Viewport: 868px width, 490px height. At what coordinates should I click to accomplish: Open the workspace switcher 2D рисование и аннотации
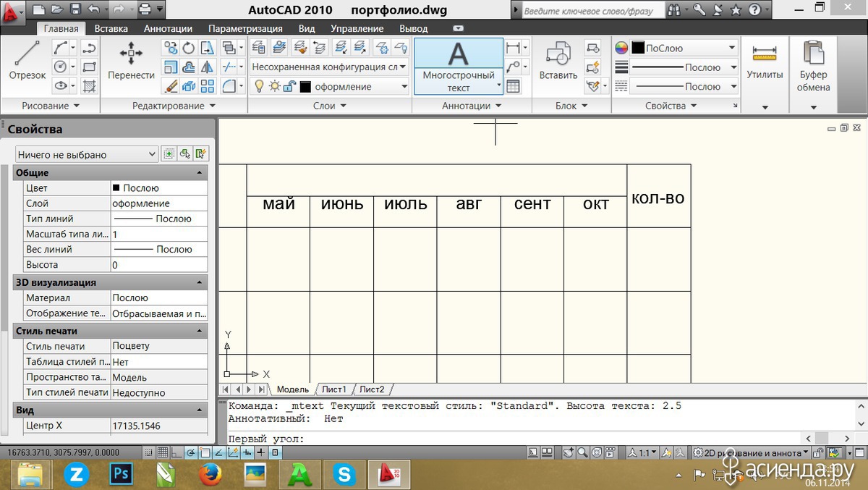750,453
